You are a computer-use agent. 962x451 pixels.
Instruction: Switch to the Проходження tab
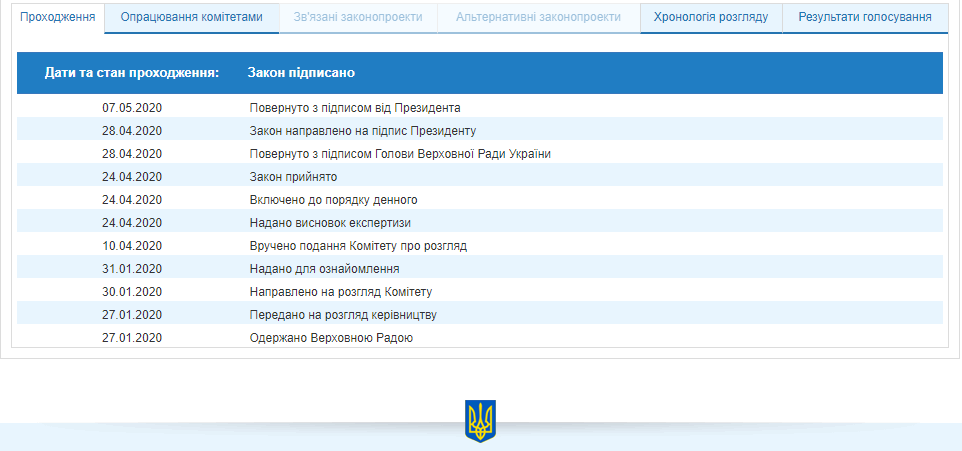pyautogui.click(x=58, y=17)
